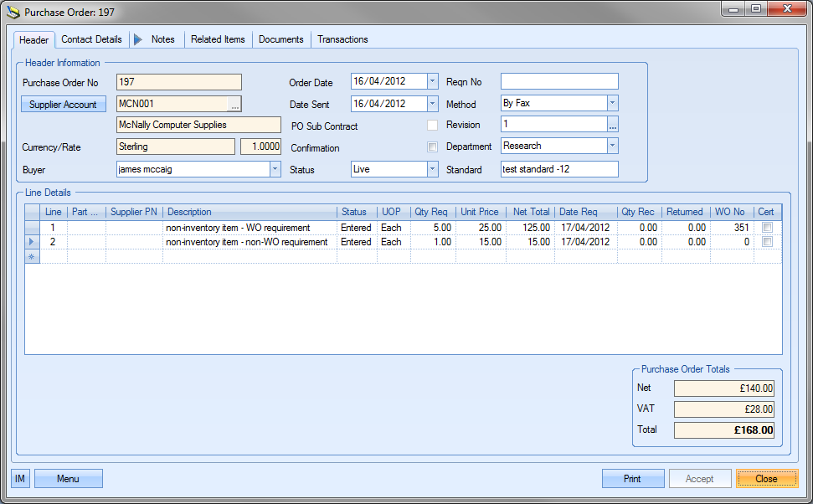
Task: Click the ellipsis button next to Revision field
Action: click(612, 125)
